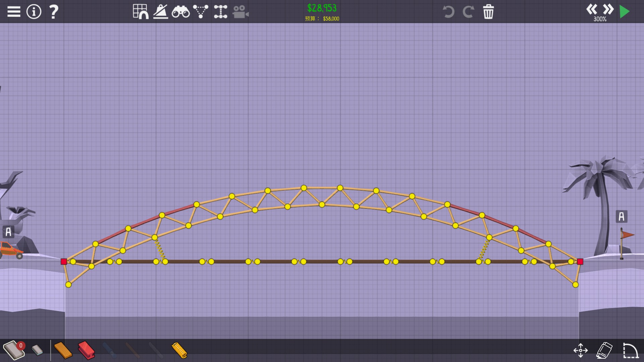Click the undo arrow
Image resolution: width=644 pixels, height=362 pixels.
pyautogui.click(x=448, y=12)
